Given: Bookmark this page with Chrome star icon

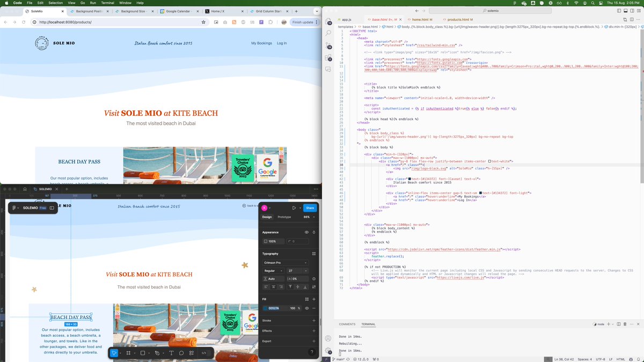Looking at the screenshot, I should [x=203, y=22].
